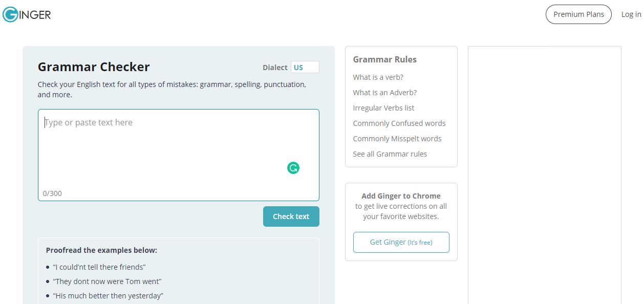Click the Grammar Rules heading
Viewport: 644px width, 304px height.
(x=385, y=59)
